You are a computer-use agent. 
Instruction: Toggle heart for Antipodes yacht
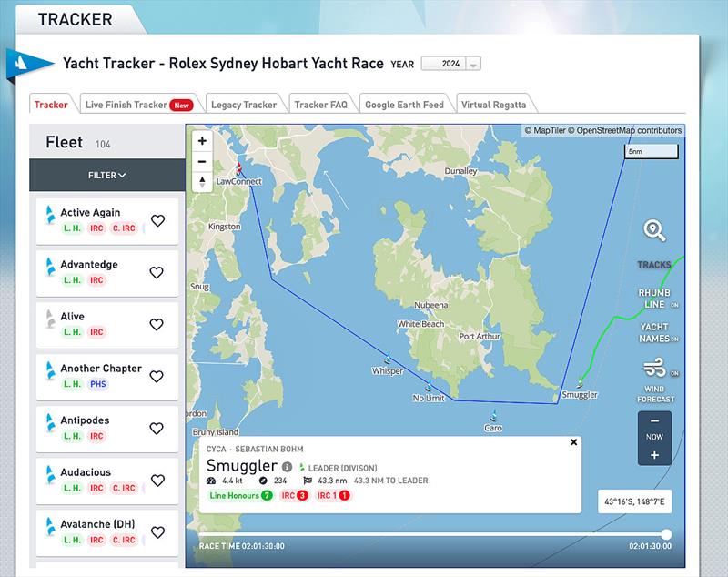coord(157,429)
